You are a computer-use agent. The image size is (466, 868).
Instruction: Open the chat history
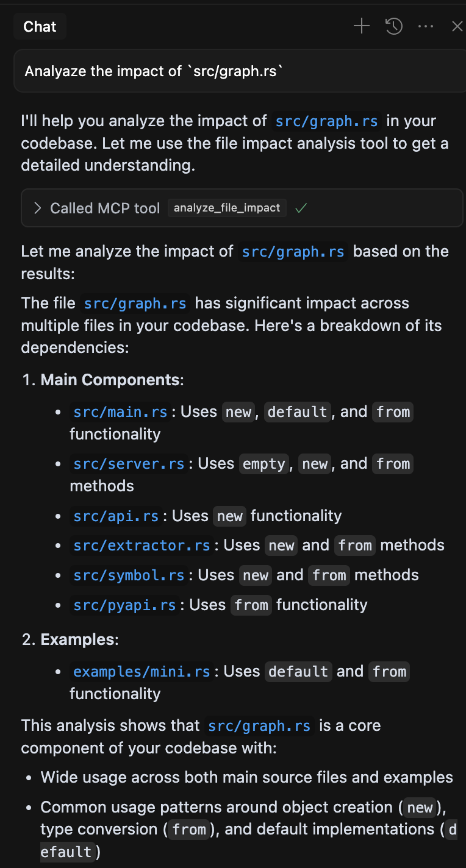click(x=393, y=26)
